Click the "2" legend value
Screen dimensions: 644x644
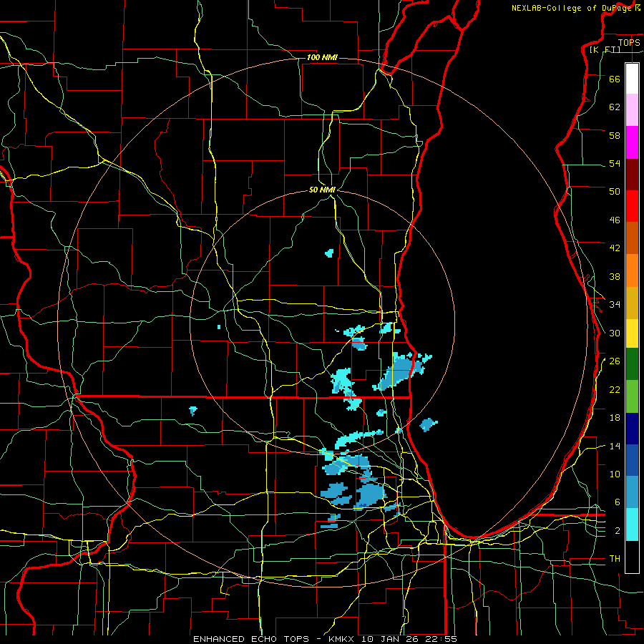(x=618, y=531)
